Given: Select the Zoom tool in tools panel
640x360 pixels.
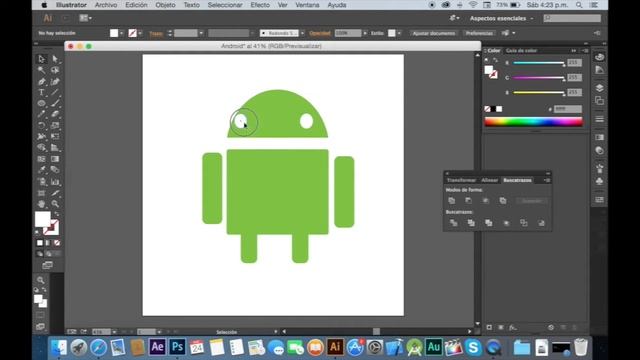Looking at the screenshot, I should [x=55, y=204].
